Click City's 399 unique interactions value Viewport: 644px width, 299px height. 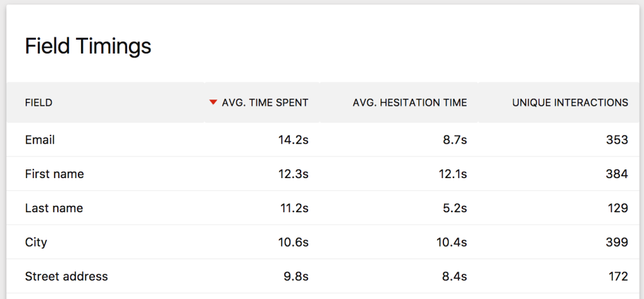point(618,242)
